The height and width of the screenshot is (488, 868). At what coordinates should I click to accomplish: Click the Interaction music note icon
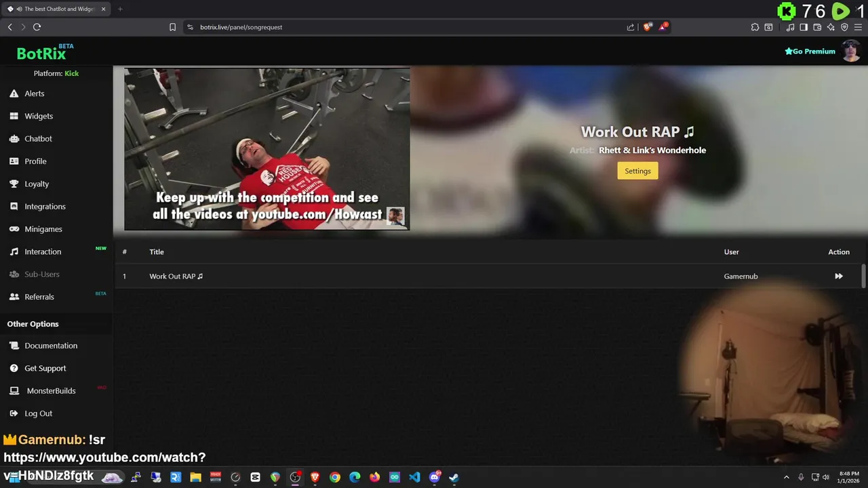pyautogui.click(x=14, y=251)
